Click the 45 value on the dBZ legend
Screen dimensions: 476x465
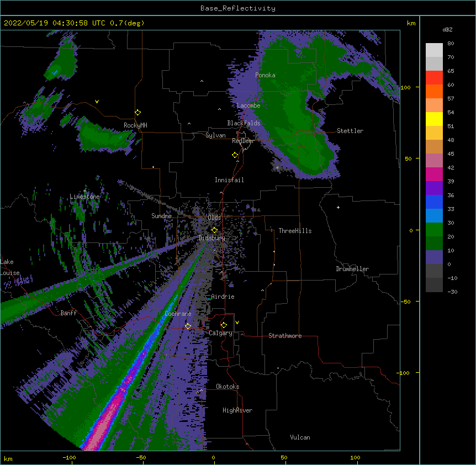(451, 154)
